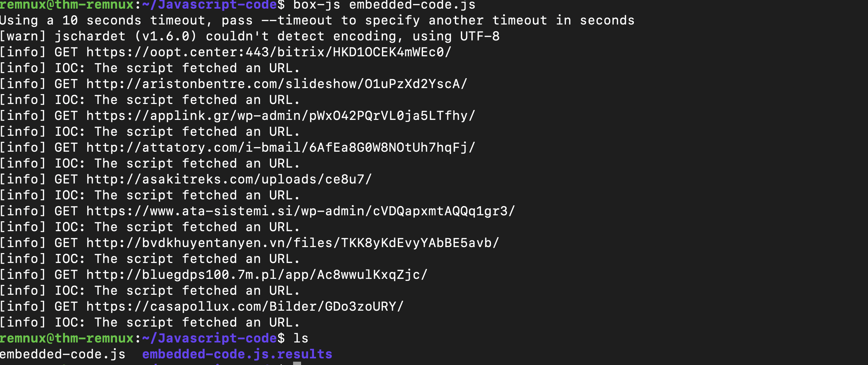The width and height of the screenshot is (868, 365).
Task: Click the aristonbentre.com slideshow URL
Action: coord(277,84)
